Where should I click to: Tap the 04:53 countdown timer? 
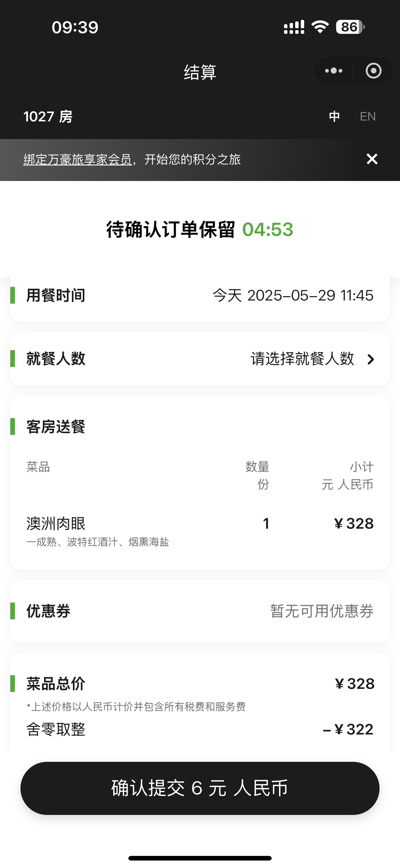tap(268, 229)
